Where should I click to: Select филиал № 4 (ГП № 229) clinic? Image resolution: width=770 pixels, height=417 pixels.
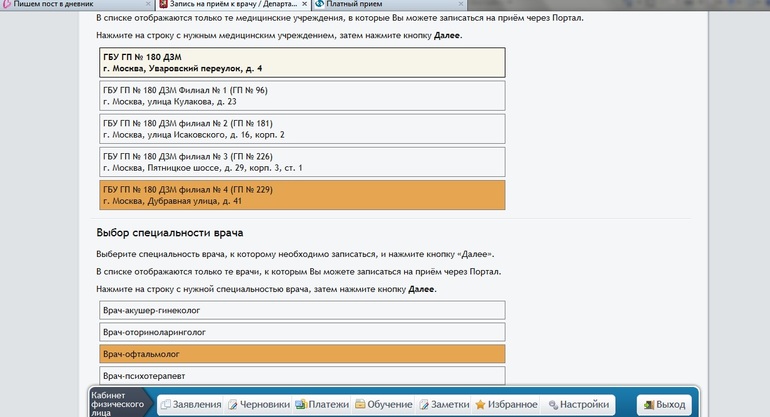click(x=302, y=195)
